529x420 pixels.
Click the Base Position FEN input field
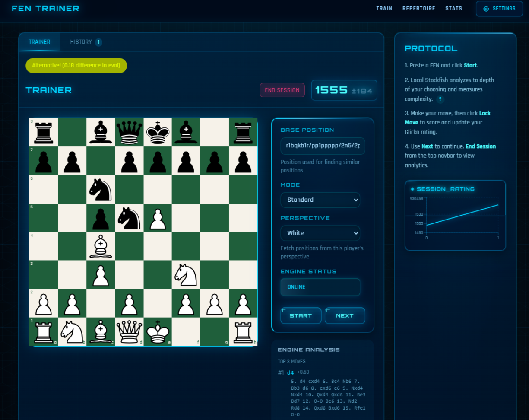pos(323,146)
